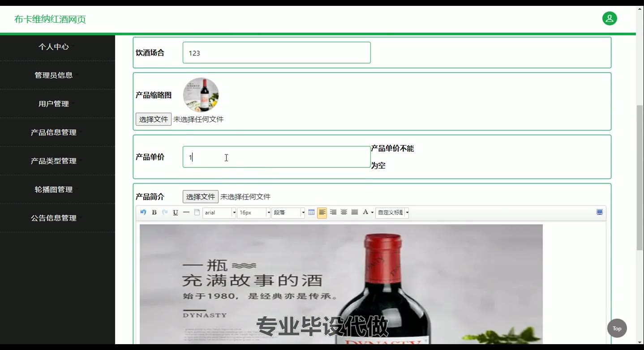Click the undo icon in editor toolbar
The height and width of the screenshot is (350, 644).
tap(143, 213)
